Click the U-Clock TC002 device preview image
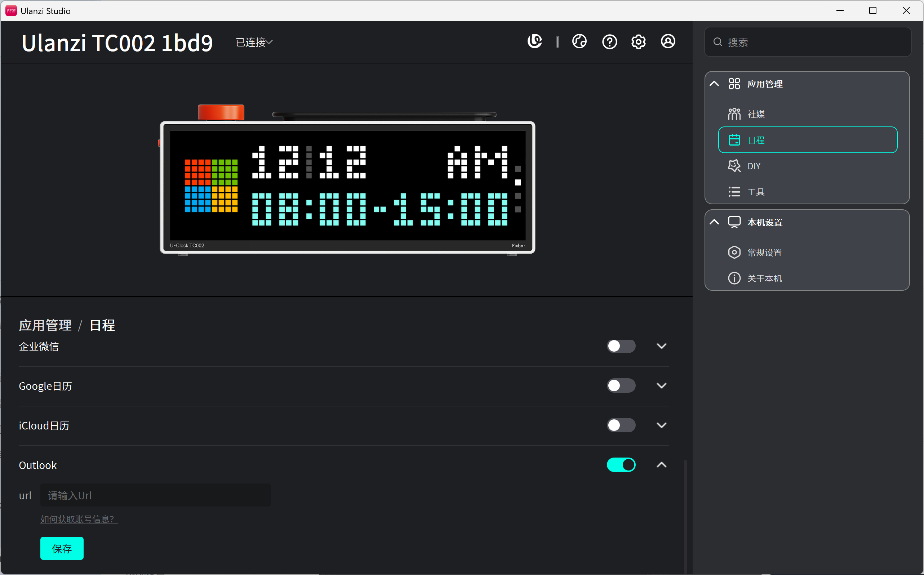The width and height of the screenshot is (924, 575). tap(347, 179)
